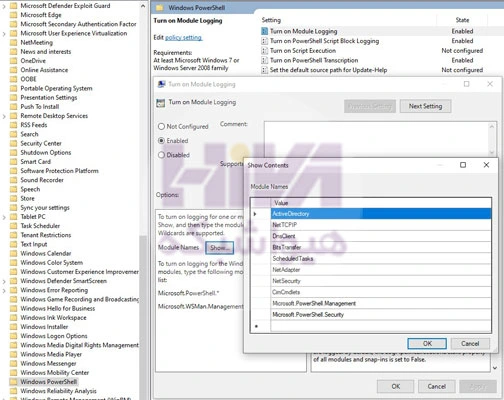Open the policy setting link
The image size is (504, 400).
coord(183,37)
